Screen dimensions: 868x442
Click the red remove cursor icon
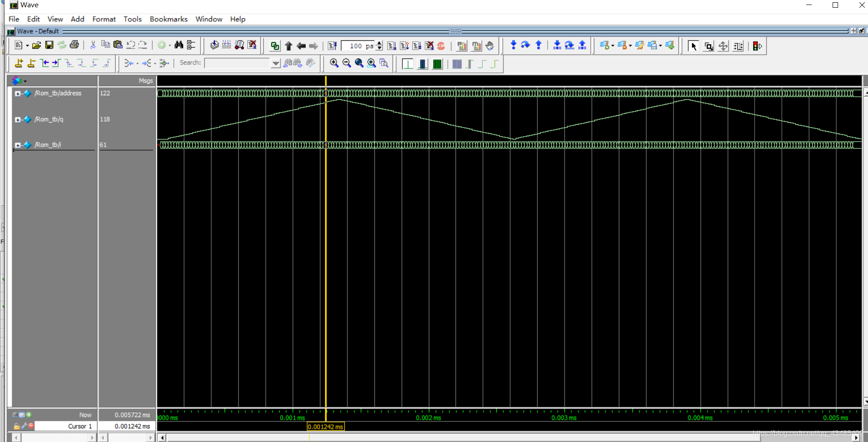(31, 426)
